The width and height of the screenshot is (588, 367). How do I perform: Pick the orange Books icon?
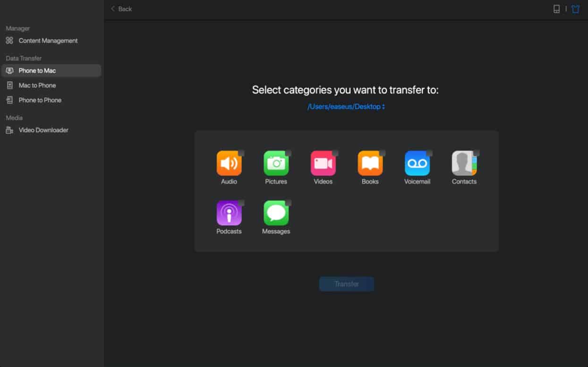(370, 163)
